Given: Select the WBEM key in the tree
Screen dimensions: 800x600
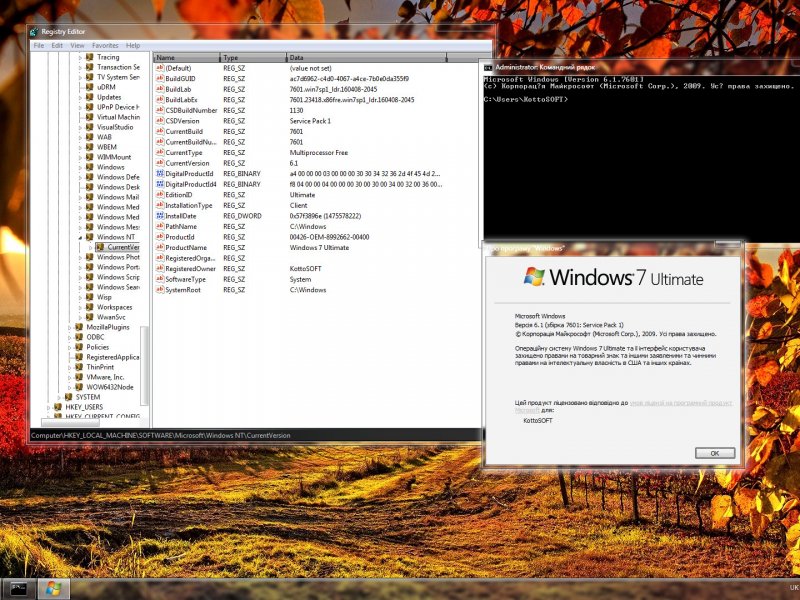Looking at the screenshot, I should (107, 147).
